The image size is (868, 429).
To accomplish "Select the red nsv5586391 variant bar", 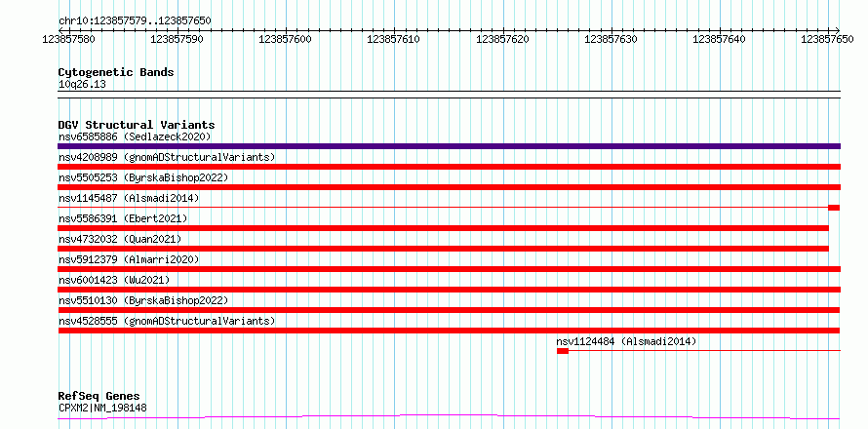I will [x=444, y=228].
